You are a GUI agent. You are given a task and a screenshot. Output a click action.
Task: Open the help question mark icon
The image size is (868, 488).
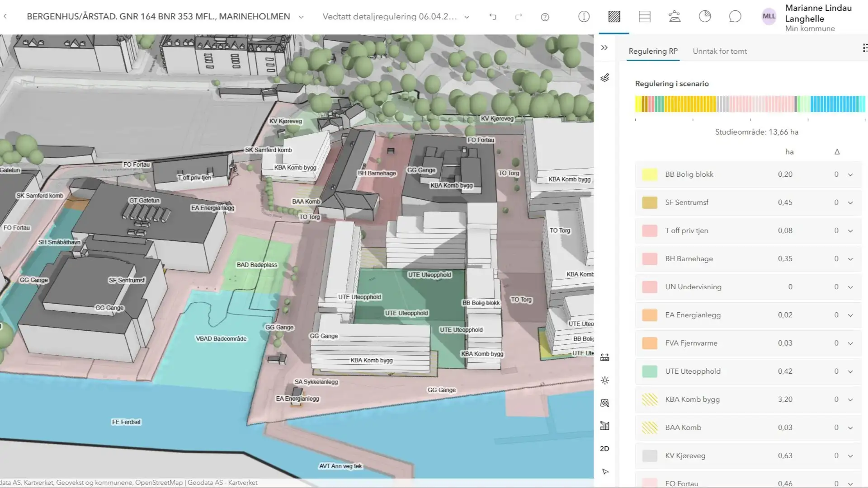[x=545, y=17]
